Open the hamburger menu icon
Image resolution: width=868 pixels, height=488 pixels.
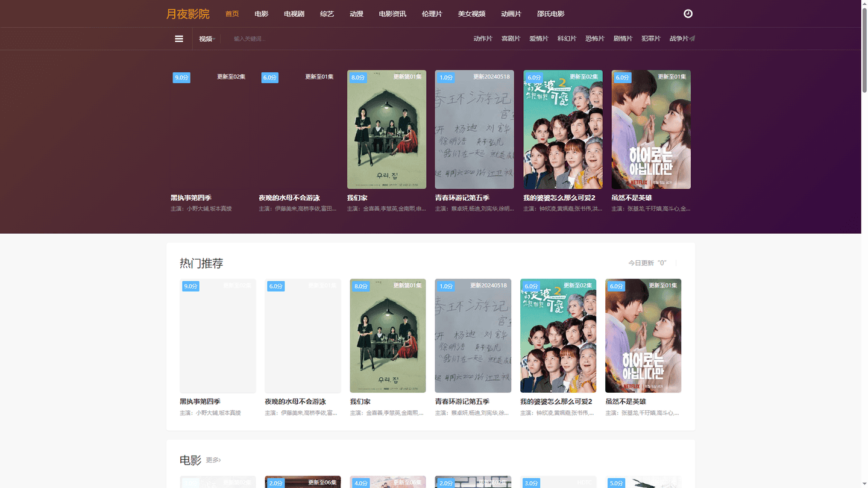179,39
